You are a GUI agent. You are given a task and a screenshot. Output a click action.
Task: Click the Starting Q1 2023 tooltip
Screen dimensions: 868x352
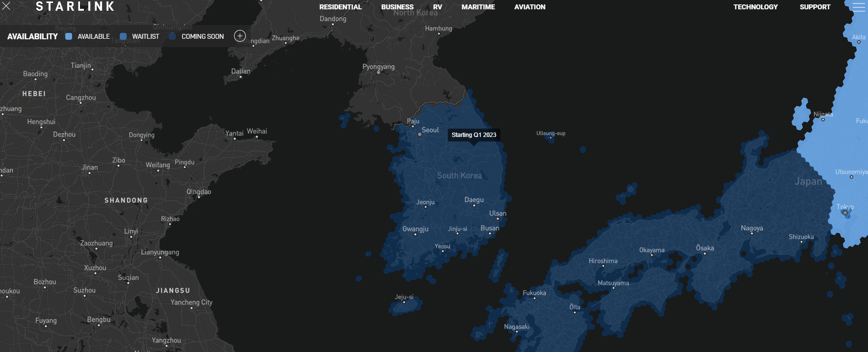pos(473,135)
